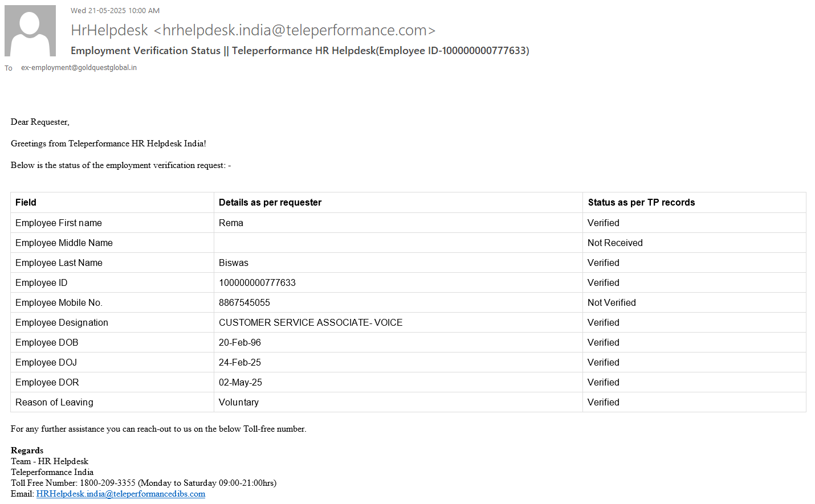Screen dimensions: 815x504
Task: Click the 'Not Received' status cell
Action: pos(615,243)
